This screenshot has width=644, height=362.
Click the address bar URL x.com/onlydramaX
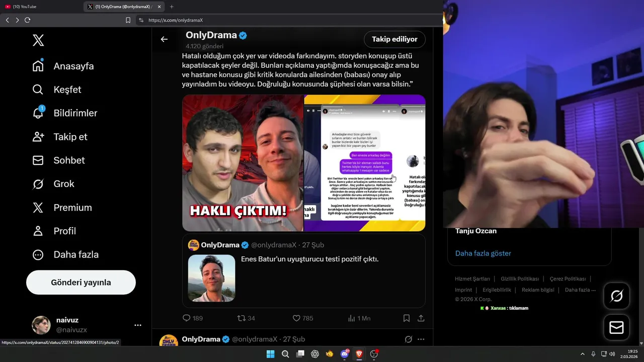pos(176,20)
